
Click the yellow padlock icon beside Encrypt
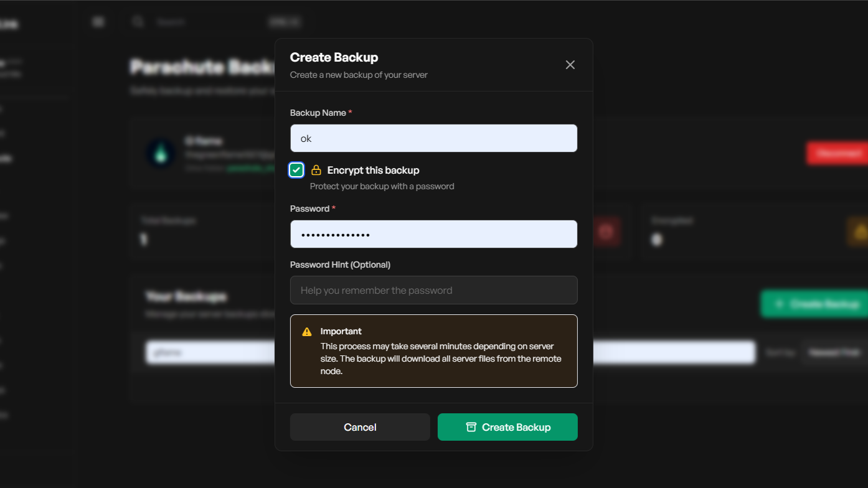(316, 170)
